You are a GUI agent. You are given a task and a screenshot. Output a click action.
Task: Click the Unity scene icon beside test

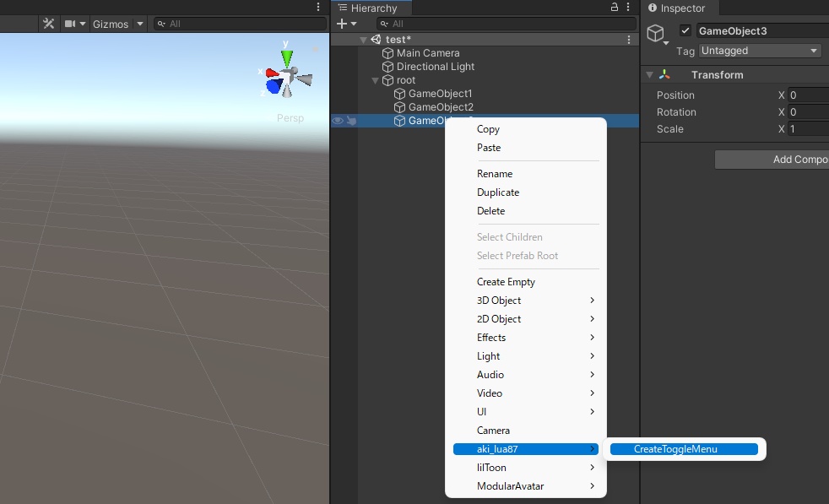376,40
